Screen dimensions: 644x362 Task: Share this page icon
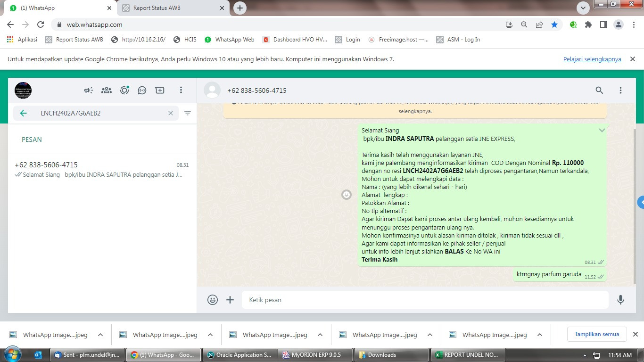(x=539, y=25)
